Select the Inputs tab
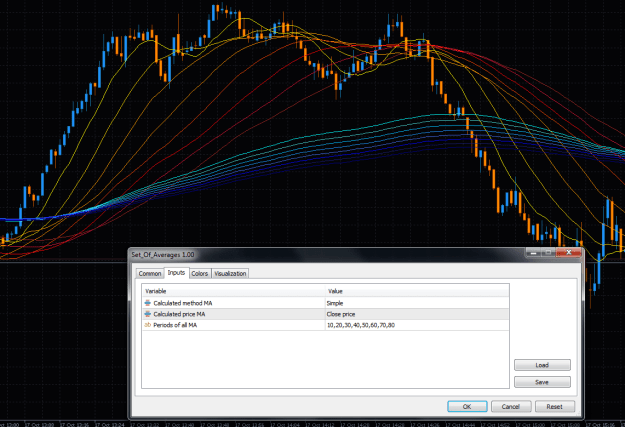 (176, 273)
